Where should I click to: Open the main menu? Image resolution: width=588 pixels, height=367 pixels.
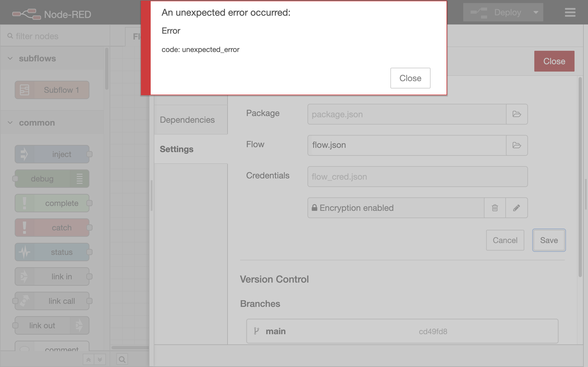tap(570, 12)
